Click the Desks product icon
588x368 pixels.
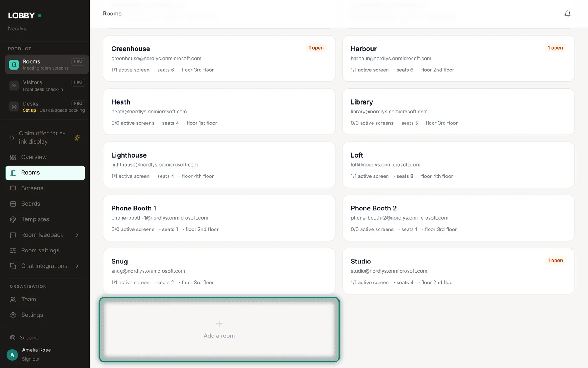tap(14, 107)
